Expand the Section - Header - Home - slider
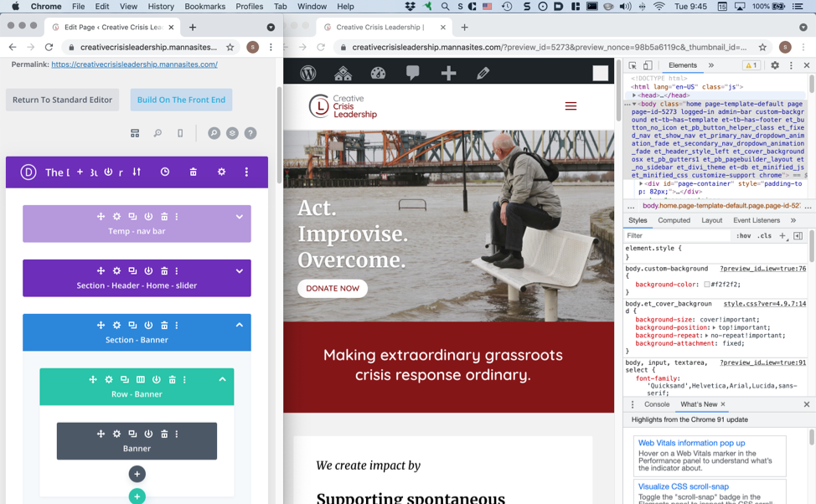816x504 pixels. point(240,271)
